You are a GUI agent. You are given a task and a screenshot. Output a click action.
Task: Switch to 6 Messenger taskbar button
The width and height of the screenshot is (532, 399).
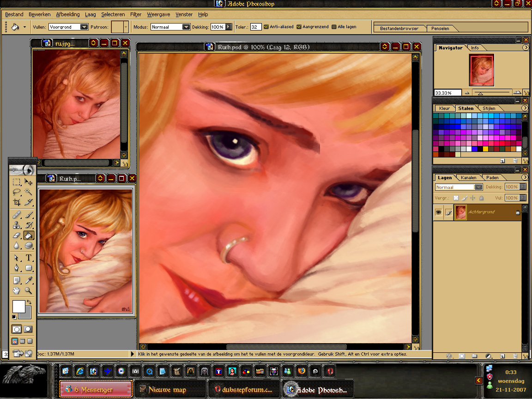(95, 389)
